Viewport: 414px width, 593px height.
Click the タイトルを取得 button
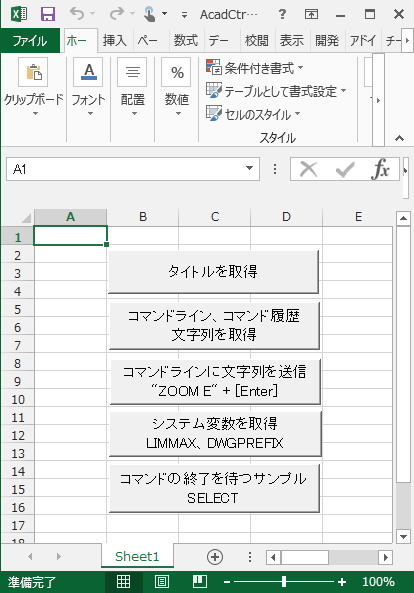[213, 272]
